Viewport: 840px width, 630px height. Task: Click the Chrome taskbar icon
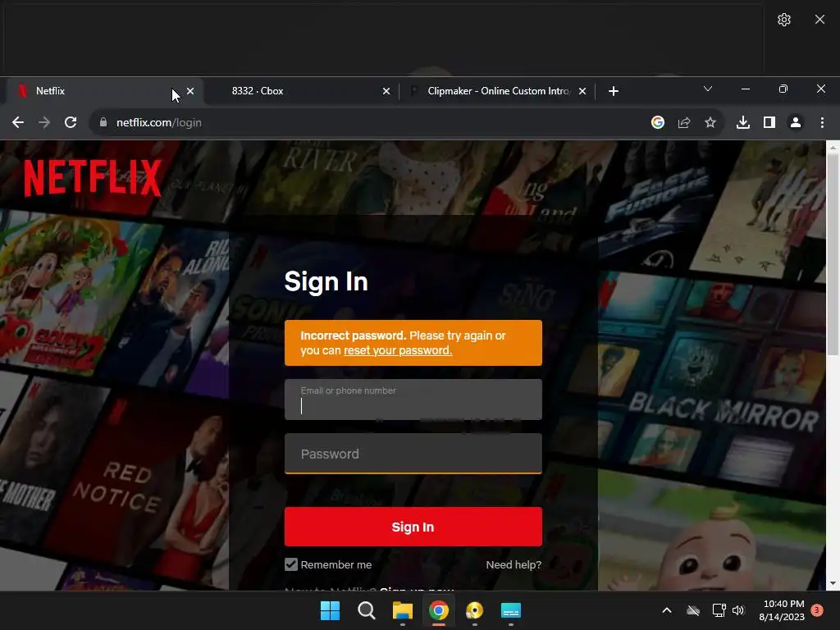pyautogui.click(x=439, y=610)
